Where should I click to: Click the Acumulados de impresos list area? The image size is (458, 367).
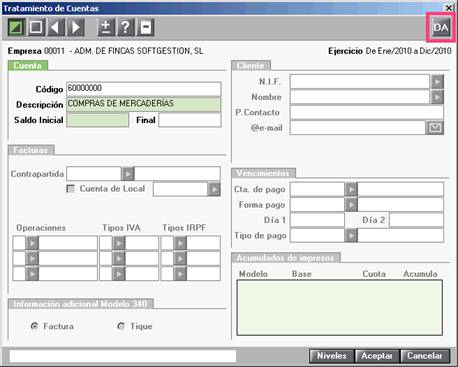340,307
